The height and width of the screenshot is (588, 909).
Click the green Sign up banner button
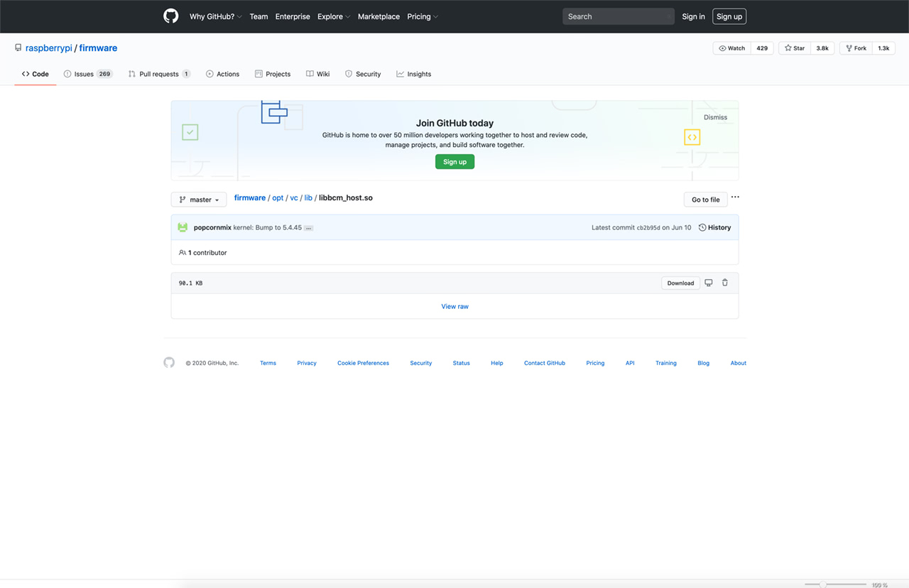point(454,162)
